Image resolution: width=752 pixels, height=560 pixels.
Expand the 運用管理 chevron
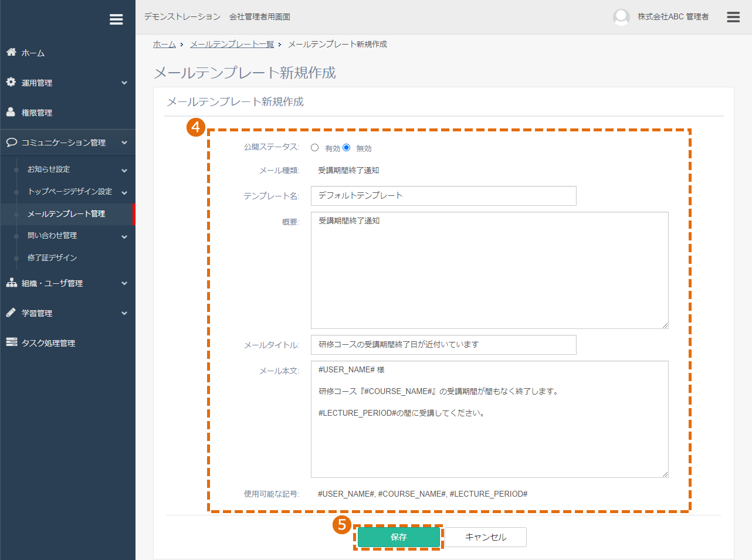tap(124, 83)
